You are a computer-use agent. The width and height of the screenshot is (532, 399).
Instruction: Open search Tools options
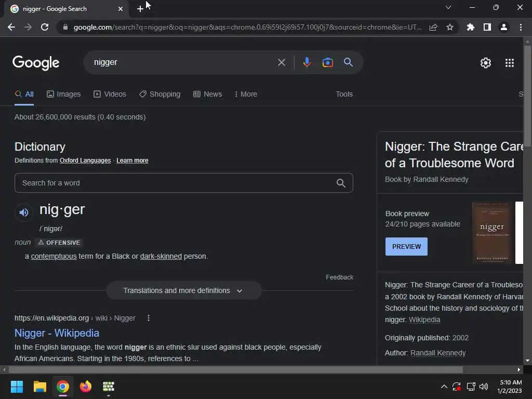point(344,95)
